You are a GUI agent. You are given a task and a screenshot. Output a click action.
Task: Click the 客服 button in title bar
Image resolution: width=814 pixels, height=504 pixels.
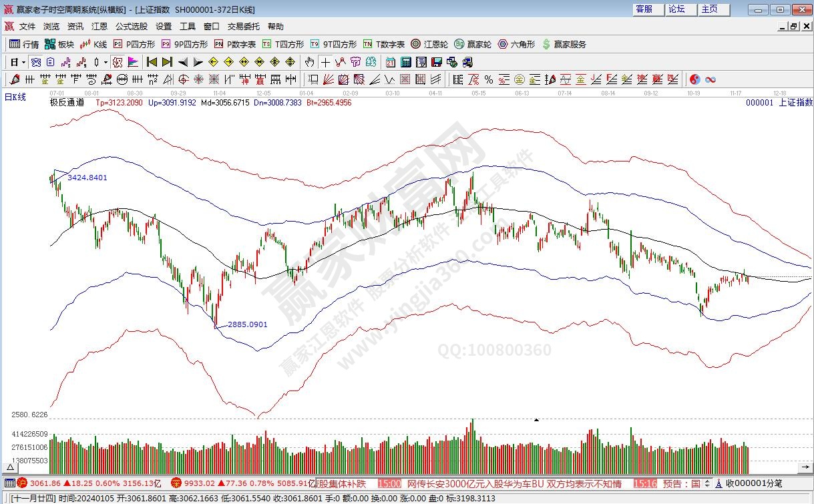(x=644, y=9)
